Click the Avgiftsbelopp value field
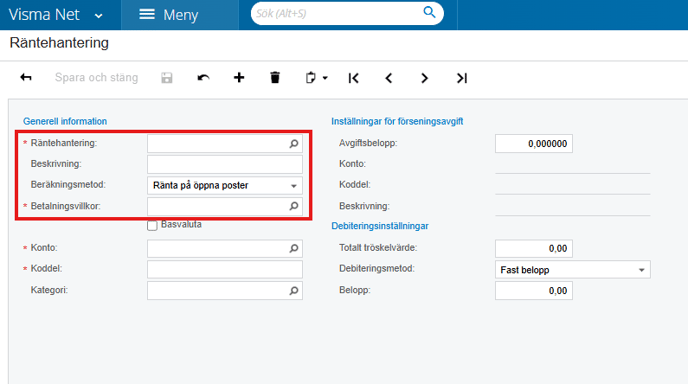 coord(534,144)
